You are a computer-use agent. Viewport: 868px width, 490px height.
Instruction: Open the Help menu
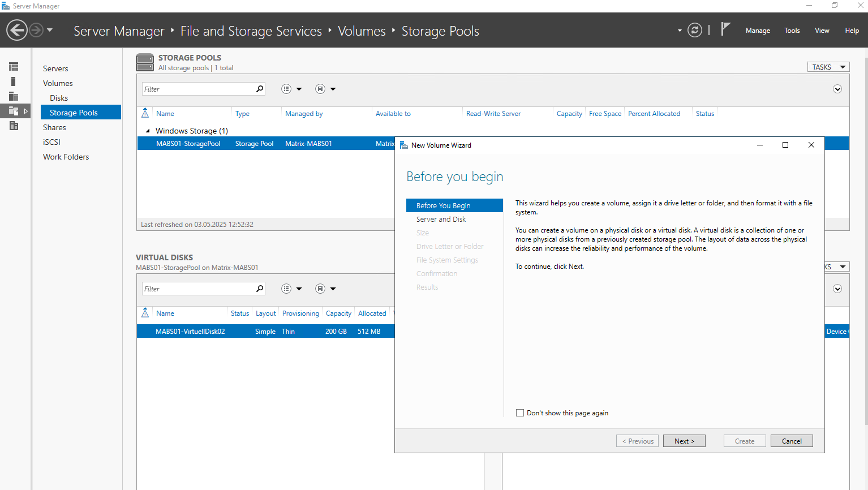click(x=852, y=31)
